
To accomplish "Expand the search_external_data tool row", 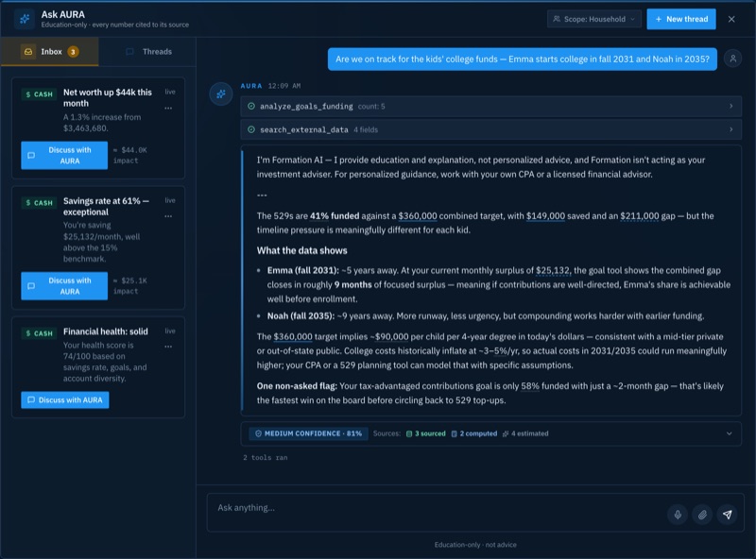I will point(490,129).
